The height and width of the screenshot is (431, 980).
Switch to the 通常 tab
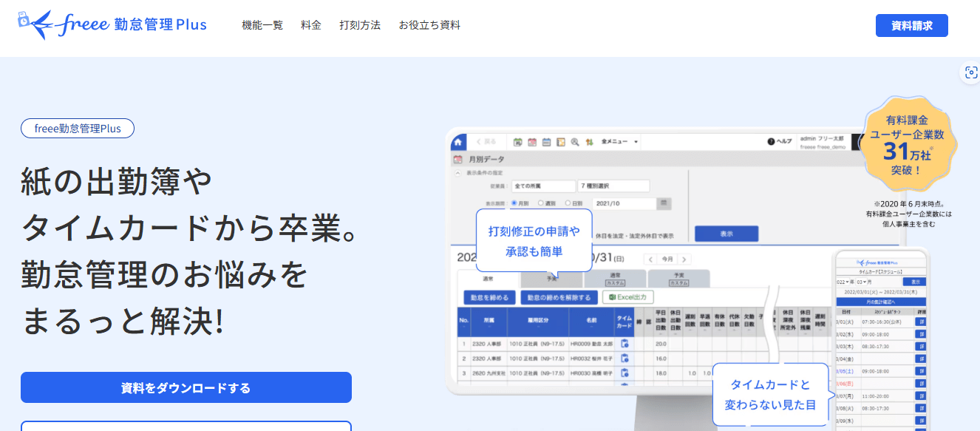[x=489, y=279]
